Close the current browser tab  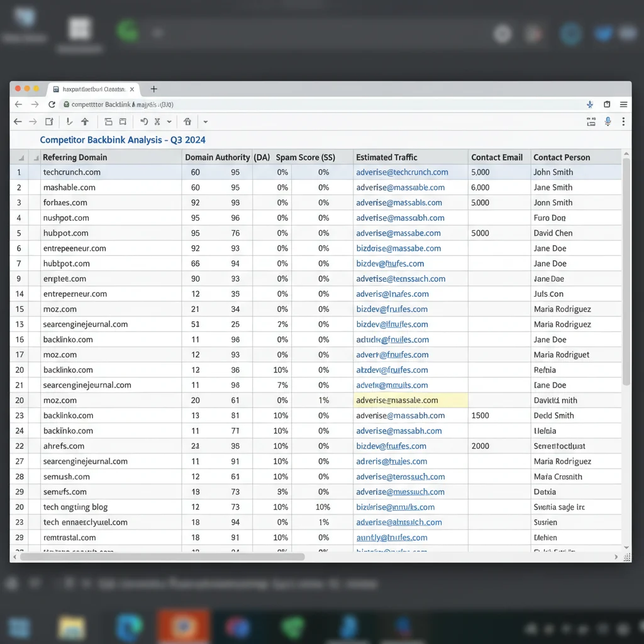132,89
